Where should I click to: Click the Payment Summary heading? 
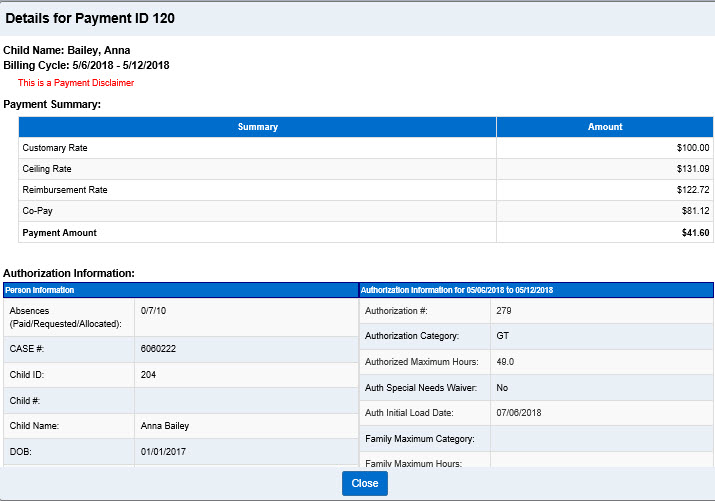click(x=52, y=104)
